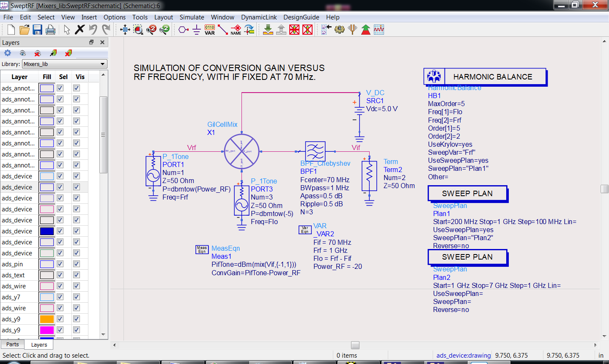Open the Simulate menu
The image size is (609, 364).
pos(192,17)
